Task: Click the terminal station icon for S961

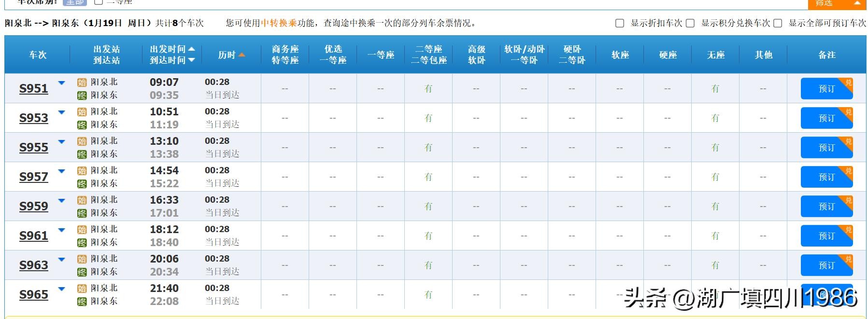Action: [82, 243]
